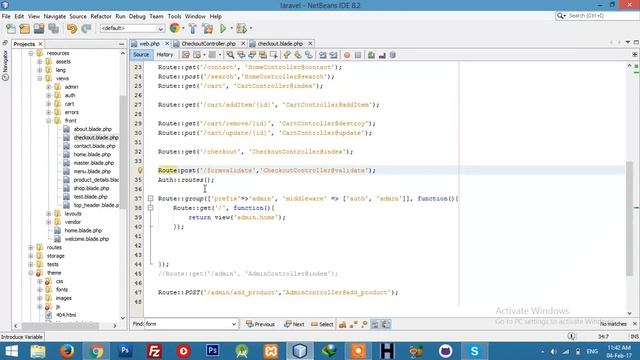This screenshot has height=360, width=640.
Task: Click the History view button
Action: pos(165,55)
